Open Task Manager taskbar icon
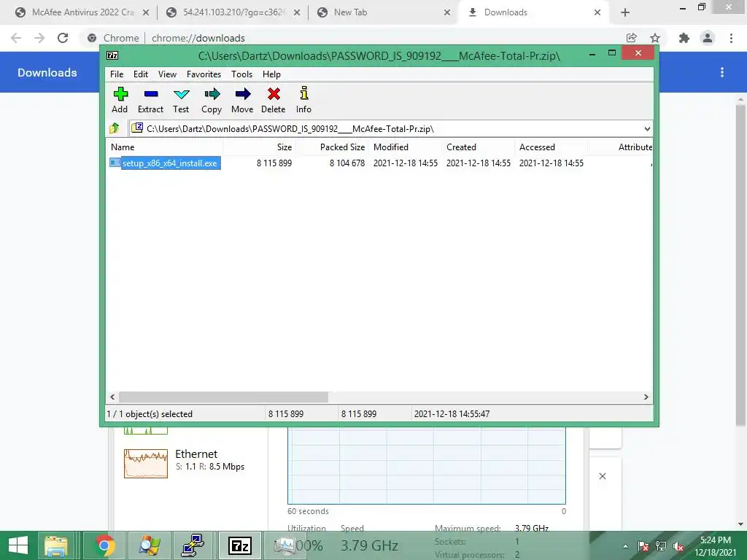Image resolution: width=747 pixels, height=560 pixels. 285,545
